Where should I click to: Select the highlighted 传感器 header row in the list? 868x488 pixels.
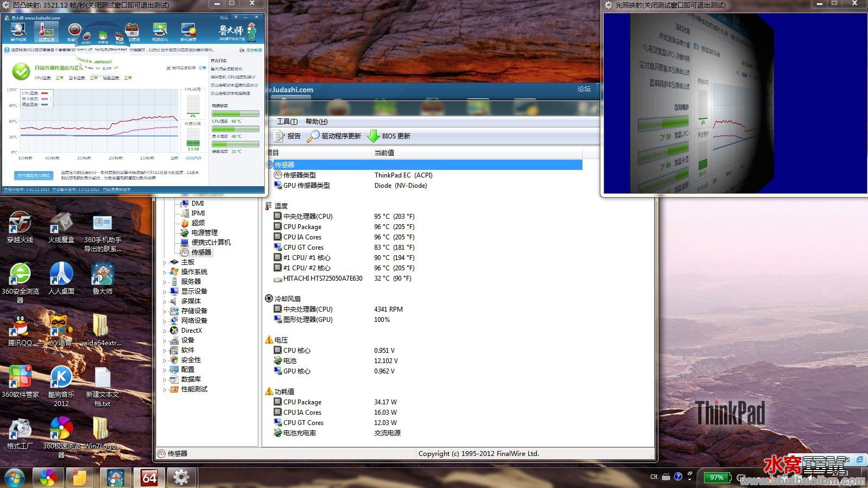pos(423,164)
